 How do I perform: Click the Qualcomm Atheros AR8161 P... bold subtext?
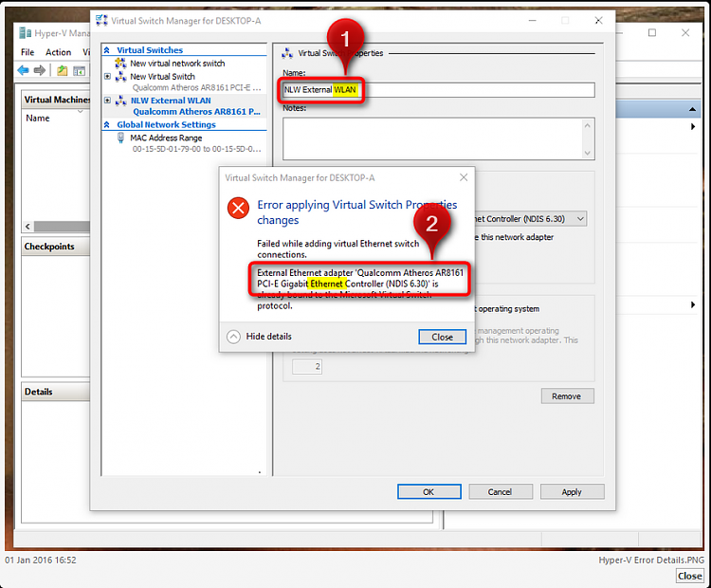click(197, 112)
